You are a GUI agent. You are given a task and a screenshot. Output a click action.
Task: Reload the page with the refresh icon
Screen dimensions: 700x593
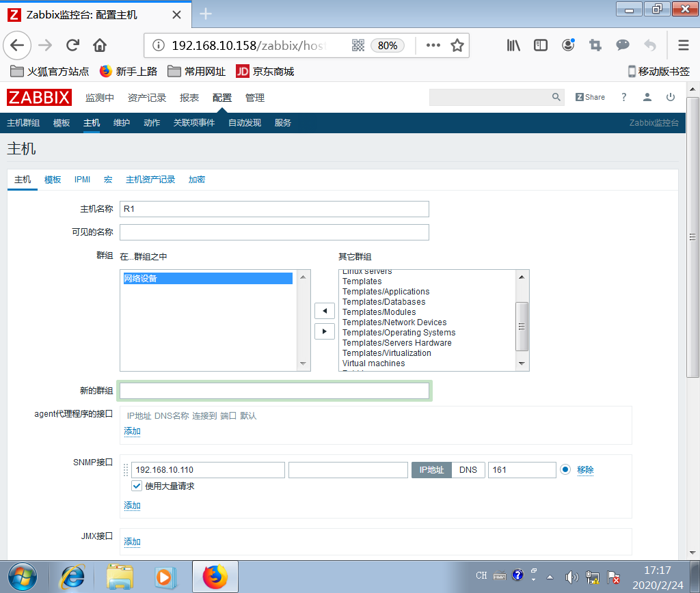tap(72, 45)
